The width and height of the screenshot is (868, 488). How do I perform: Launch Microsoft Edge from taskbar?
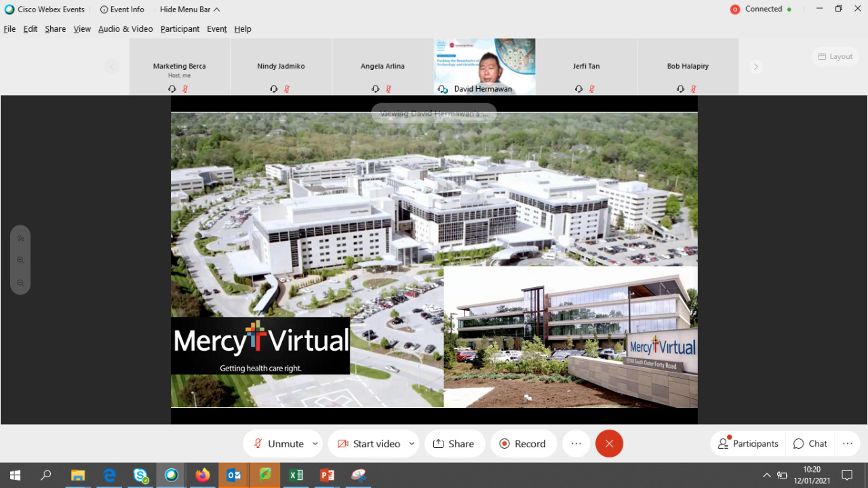[109, 475]
